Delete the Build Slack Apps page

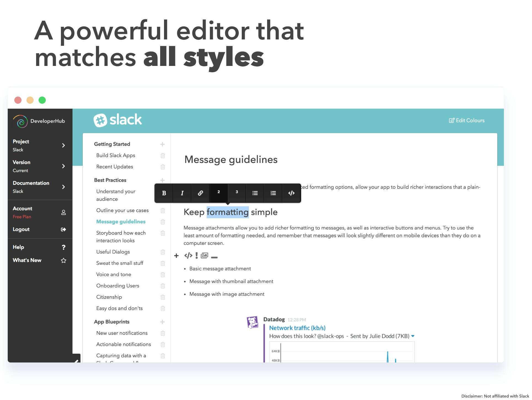(x=163, y=156)
